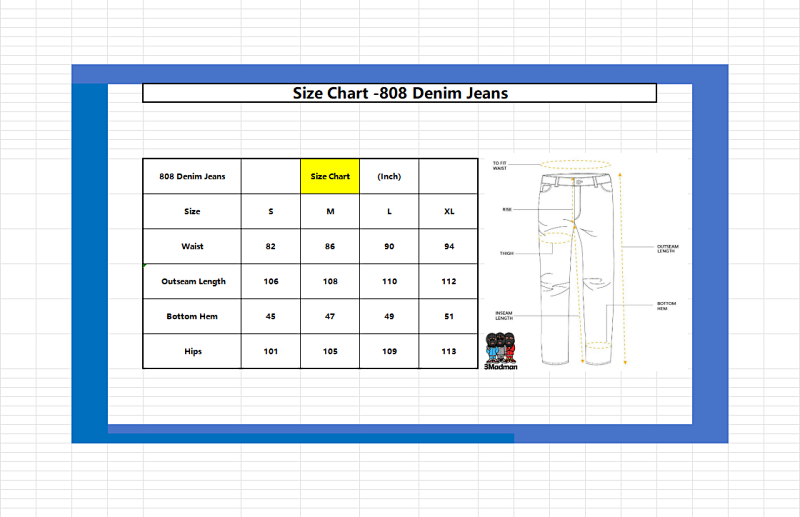Click the '(Inch)' cell

[x=389, y=176]
